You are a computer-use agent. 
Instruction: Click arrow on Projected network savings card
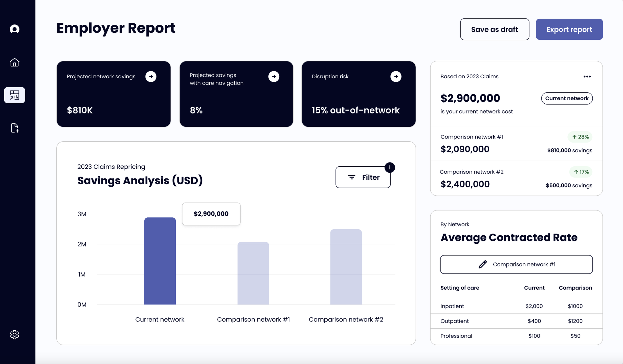151,76
